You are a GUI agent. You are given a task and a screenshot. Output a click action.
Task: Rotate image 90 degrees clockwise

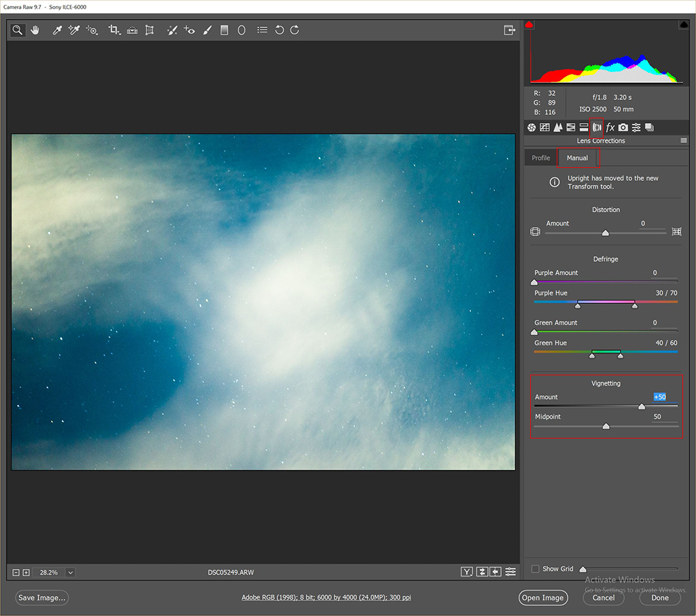click(x=294, y=30)
